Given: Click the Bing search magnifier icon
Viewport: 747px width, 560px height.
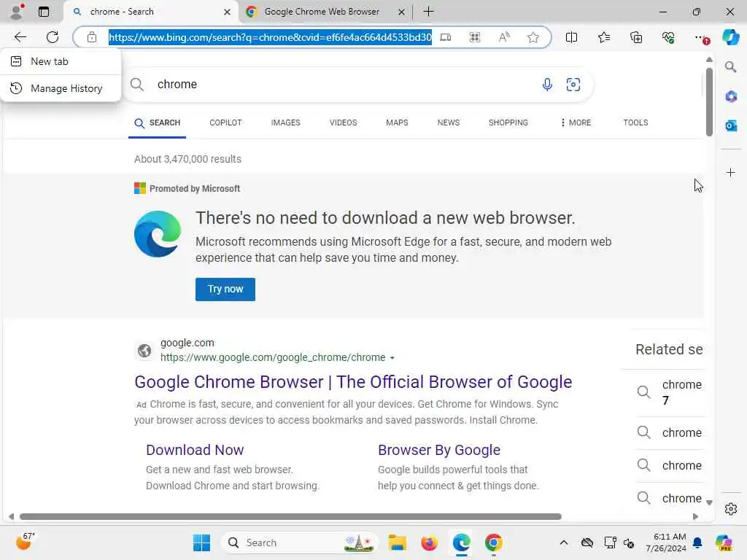Looking at the screenshot, I should click(136, 85).
